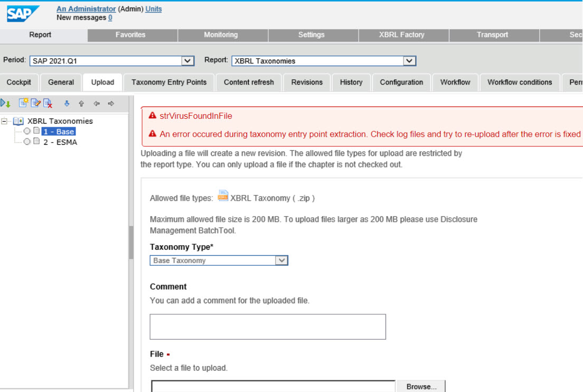Click the delete chapter icon with red X
Viewport: 583px width, 392px height.
click(x=48, y=104)
